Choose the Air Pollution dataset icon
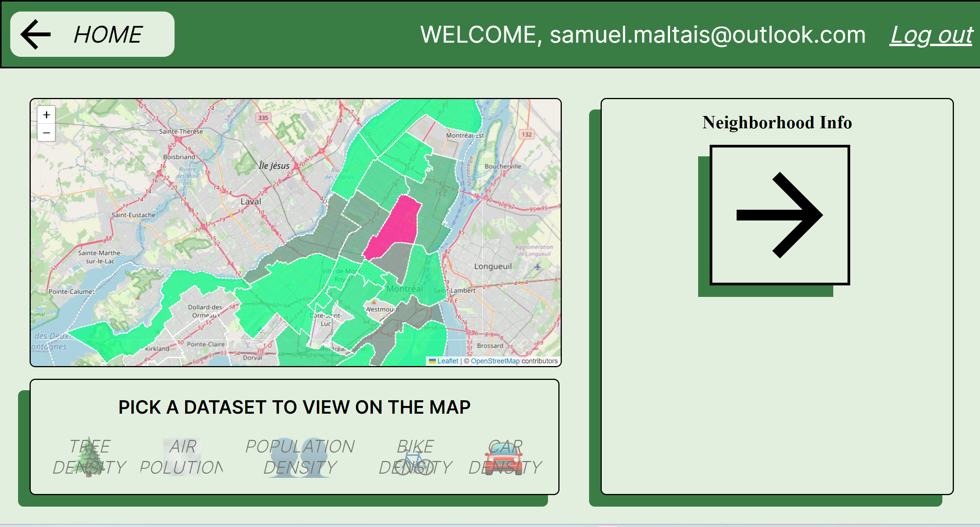The image size is (980, 527). 182,457
